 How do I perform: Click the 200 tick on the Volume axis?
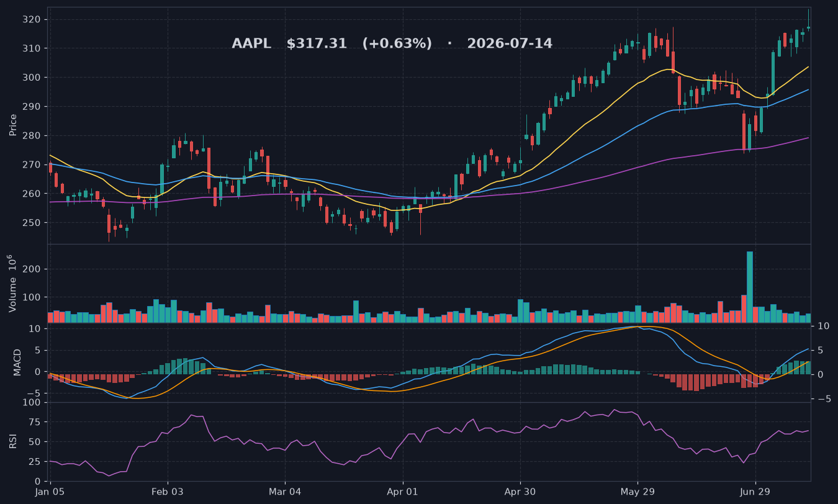(x=32, y=269)
